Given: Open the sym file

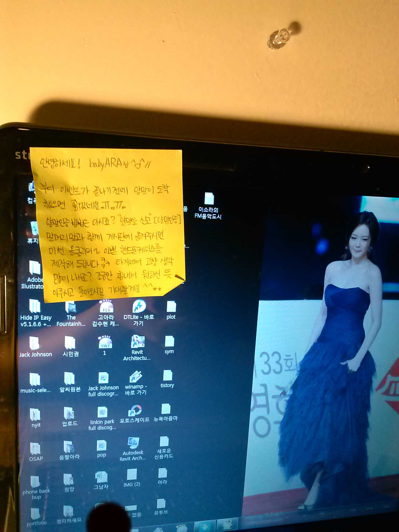Looking at the screenshot, I should 169,345.
